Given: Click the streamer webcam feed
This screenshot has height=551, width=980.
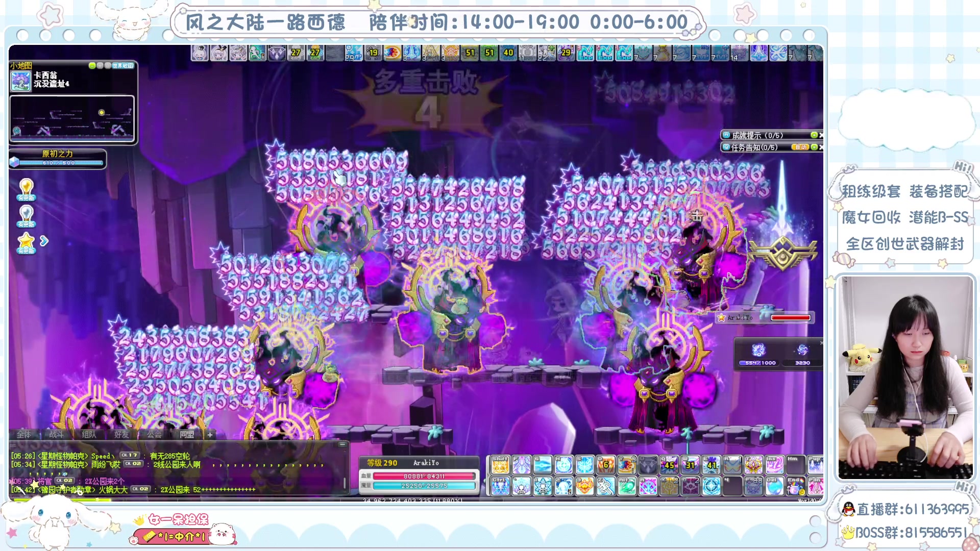Looking at the screenshot, I should tap(905, 378).
